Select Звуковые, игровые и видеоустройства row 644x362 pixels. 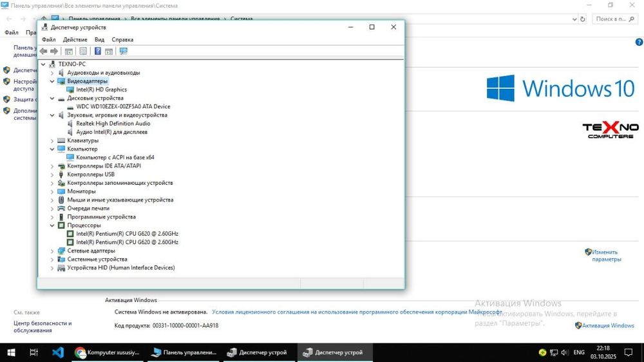[117, 115]
